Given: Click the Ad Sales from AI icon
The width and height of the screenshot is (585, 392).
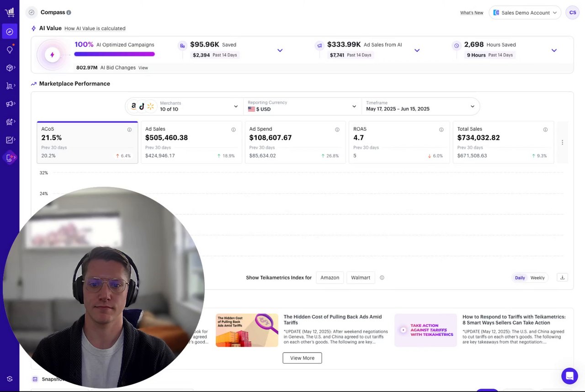Looking at the screenshot, I should pyautogui.click(x=319, y=46).
